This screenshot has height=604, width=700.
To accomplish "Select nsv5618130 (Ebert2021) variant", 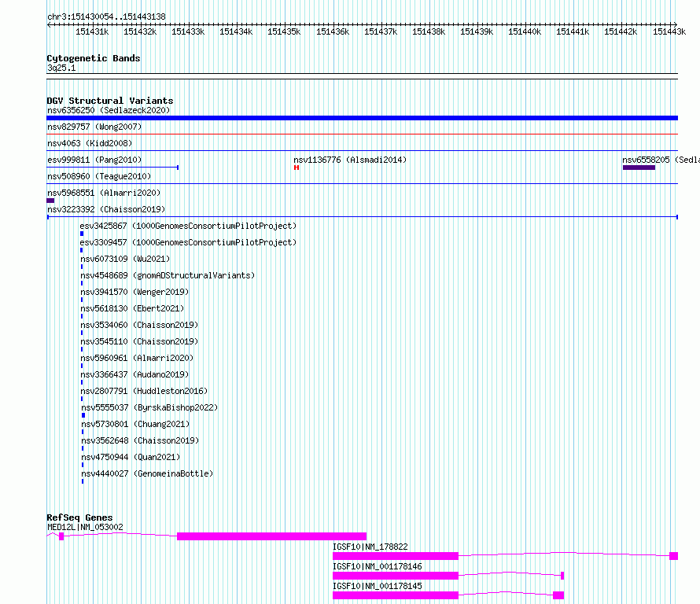I will point(132,308).
